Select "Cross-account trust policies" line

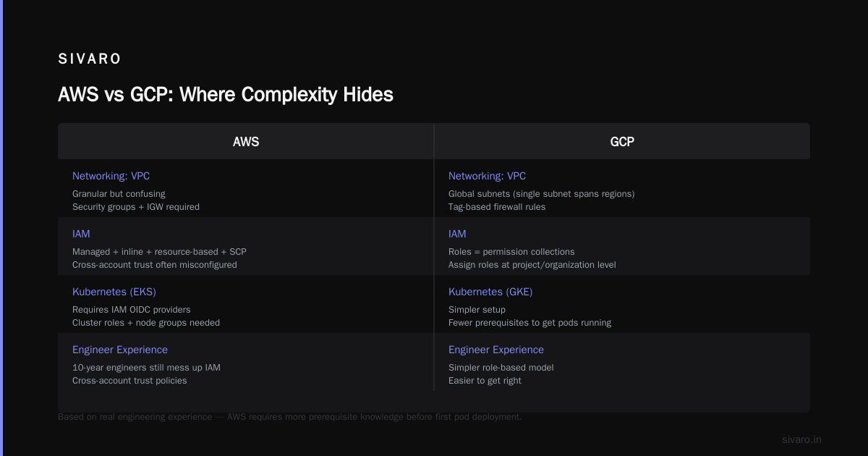[129, 381]
